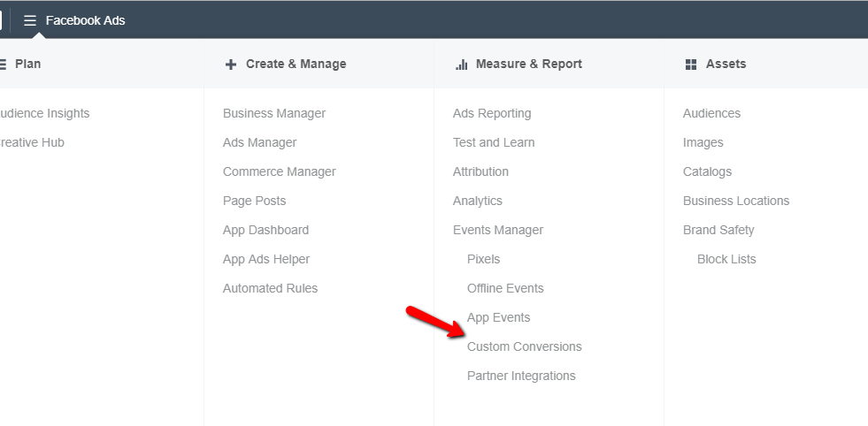Open Business Manager

click(274, 113)
